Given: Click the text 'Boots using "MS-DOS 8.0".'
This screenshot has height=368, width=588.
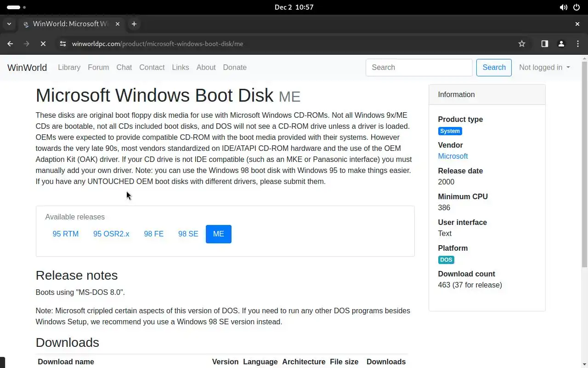Looking at the screenshot, I should (x=80, y=292).
